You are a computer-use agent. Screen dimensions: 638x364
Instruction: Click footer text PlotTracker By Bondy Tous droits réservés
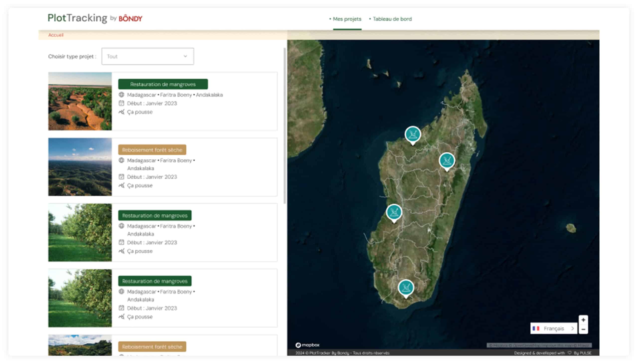pos(342,353)
